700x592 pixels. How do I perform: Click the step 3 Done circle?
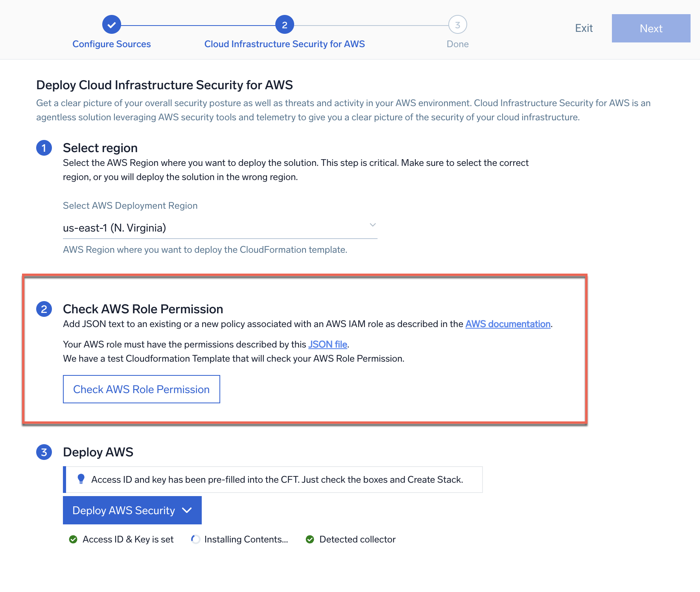tap(457, 24)
